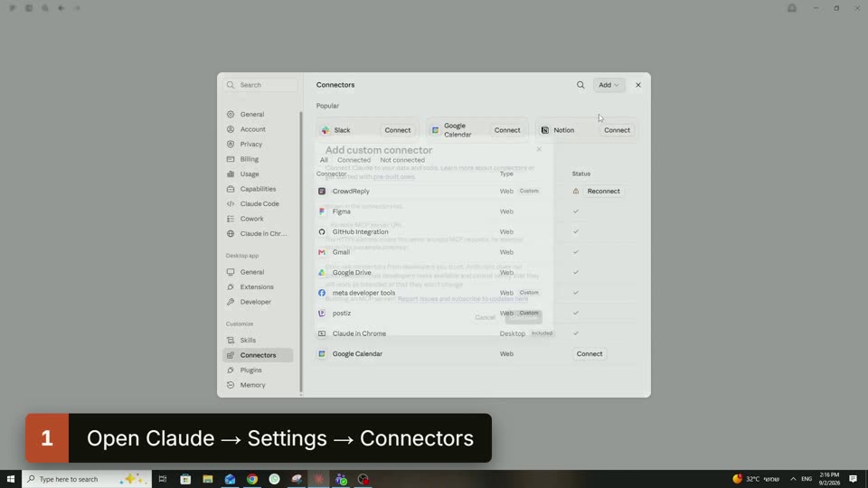868x488 pixels.
Task: Open the Gmail connector entry
Action: point(476,252)
